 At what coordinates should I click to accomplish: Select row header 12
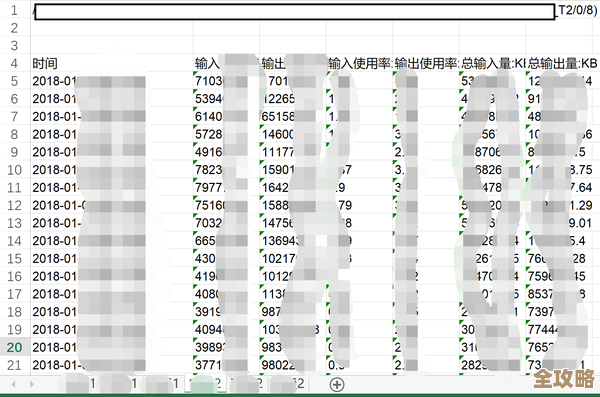pyautogui.click(x=15, y=206)
